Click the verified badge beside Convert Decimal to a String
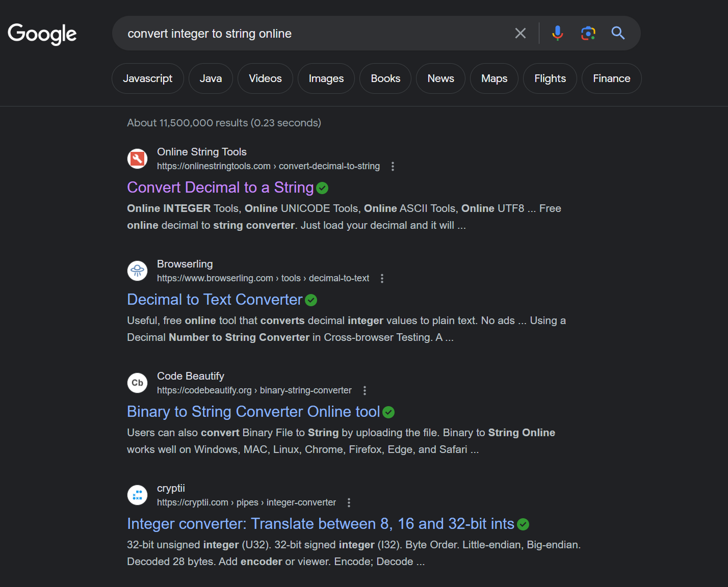Viewport: 728px width, 587px height. click(322, 189)
